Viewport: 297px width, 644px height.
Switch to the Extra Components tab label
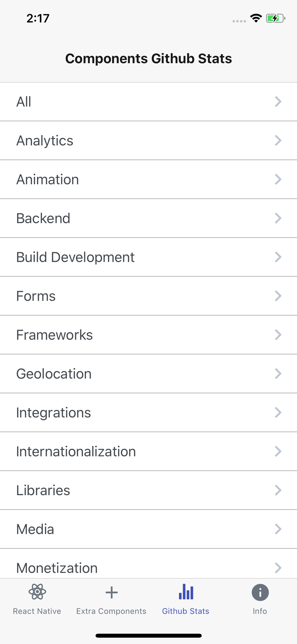point(111,611)
